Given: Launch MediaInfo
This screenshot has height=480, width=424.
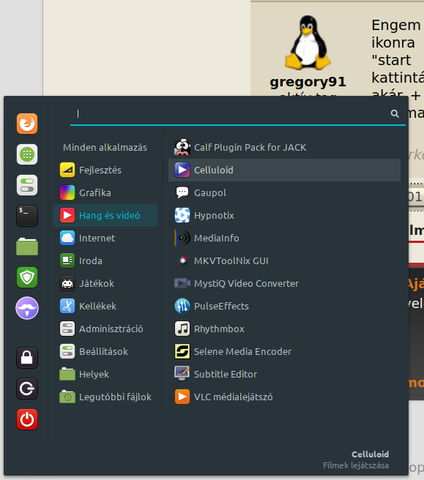Looking at the screenshot, I should pyautogui.click(x=284, y=238).
